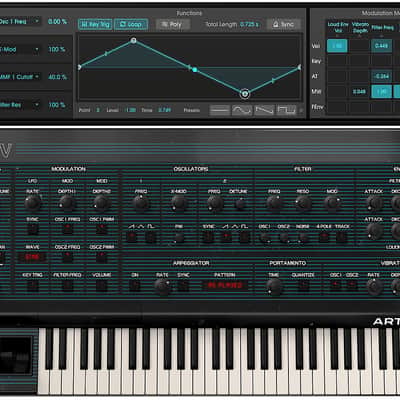
Task: Click the LFO Rate knob
Action: pos(33,203)
